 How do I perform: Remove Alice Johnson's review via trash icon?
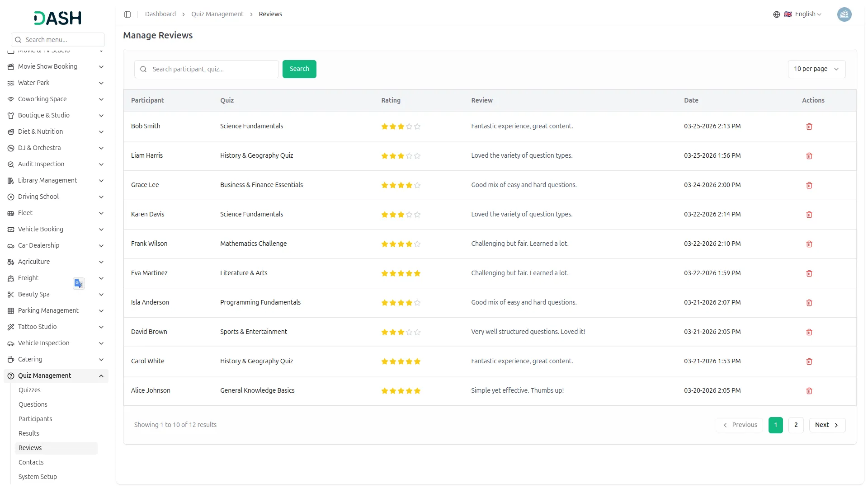(809, 391)
